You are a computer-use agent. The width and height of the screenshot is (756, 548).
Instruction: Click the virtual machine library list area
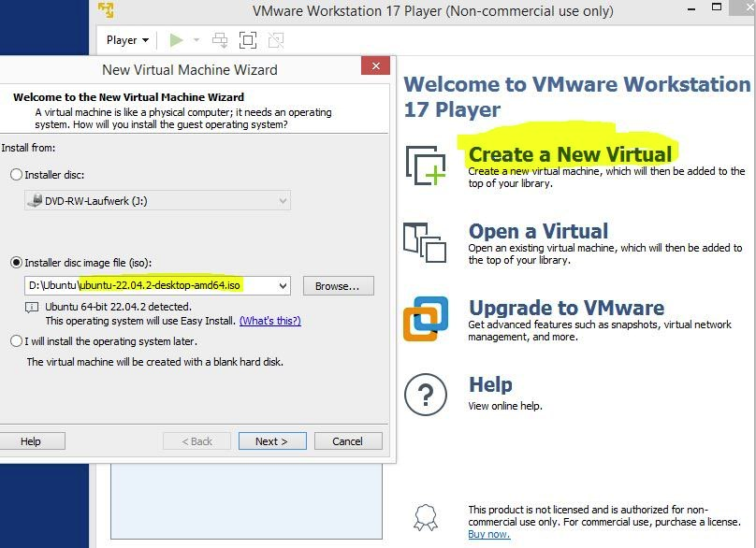[246, 501]
